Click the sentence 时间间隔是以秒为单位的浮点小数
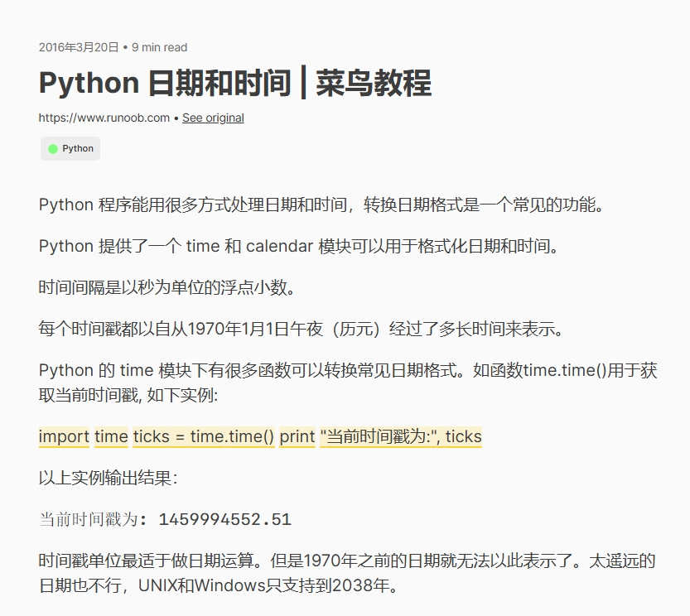Viewport: 690px width, 616px height. (x=166, y=287)
